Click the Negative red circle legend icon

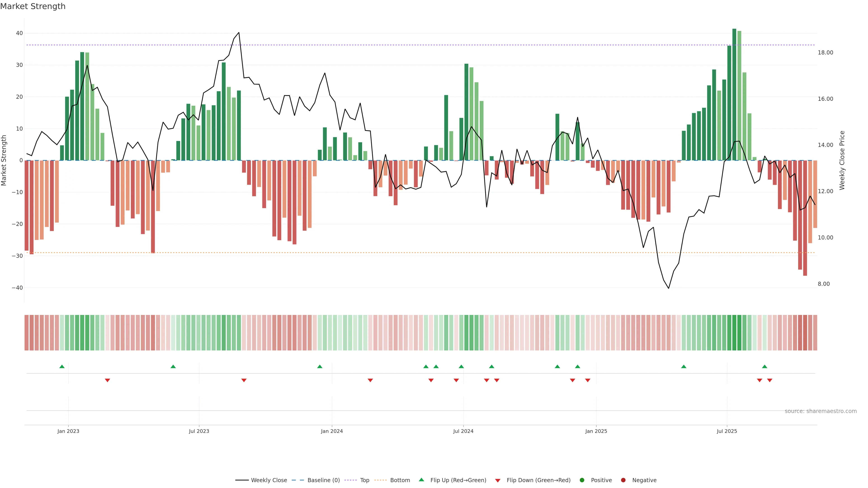coord(623,480)
